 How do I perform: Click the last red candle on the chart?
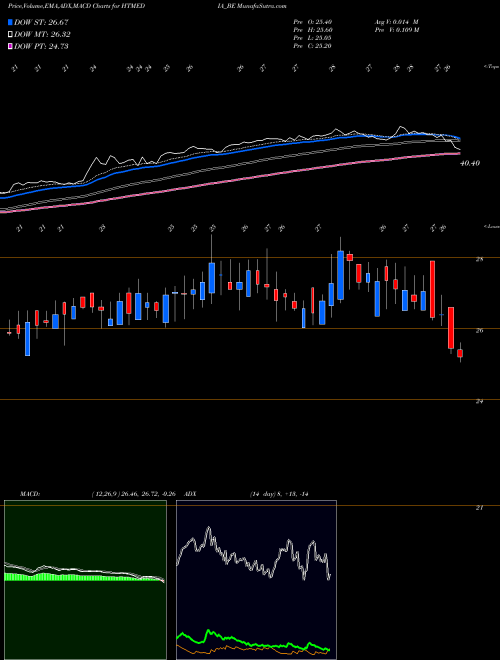click(x=460, y=353)
